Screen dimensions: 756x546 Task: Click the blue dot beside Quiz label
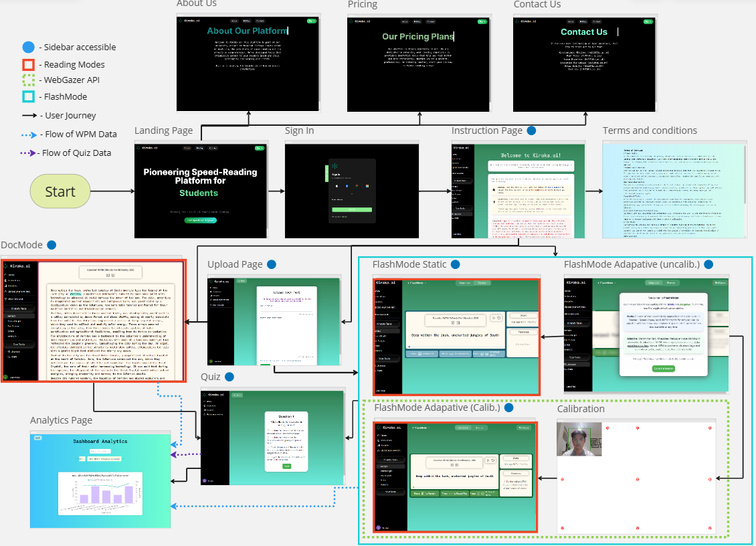pyautogui.click(x=229, y=377)
